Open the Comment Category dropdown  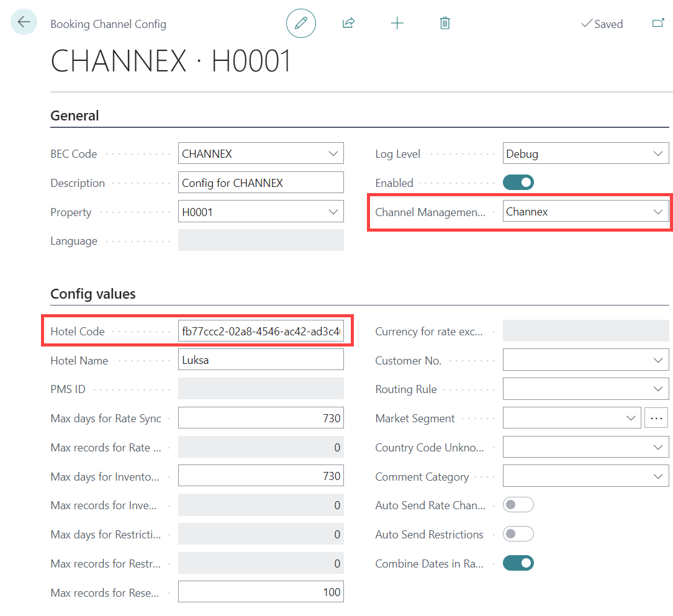pos(658,476)
